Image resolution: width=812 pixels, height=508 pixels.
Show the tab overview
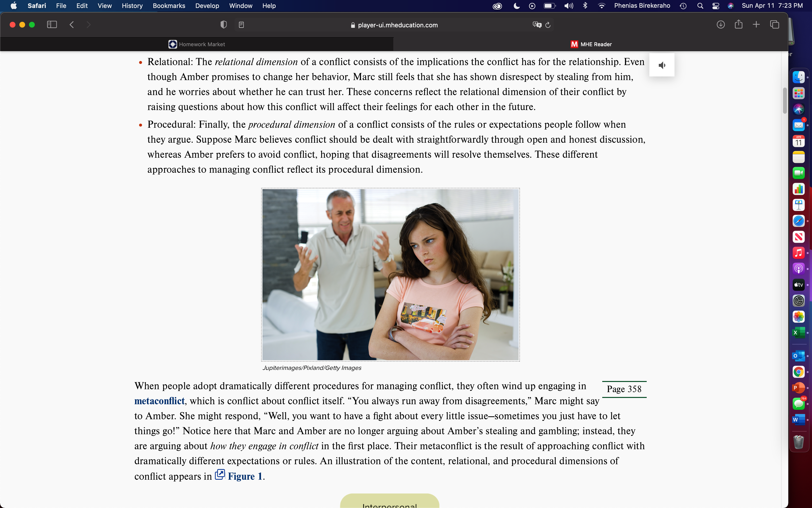(775, 24)
